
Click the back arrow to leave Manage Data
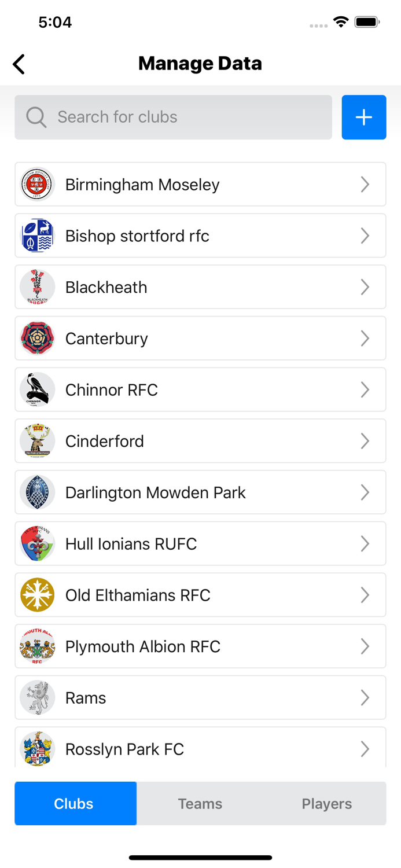click(18, 64)
